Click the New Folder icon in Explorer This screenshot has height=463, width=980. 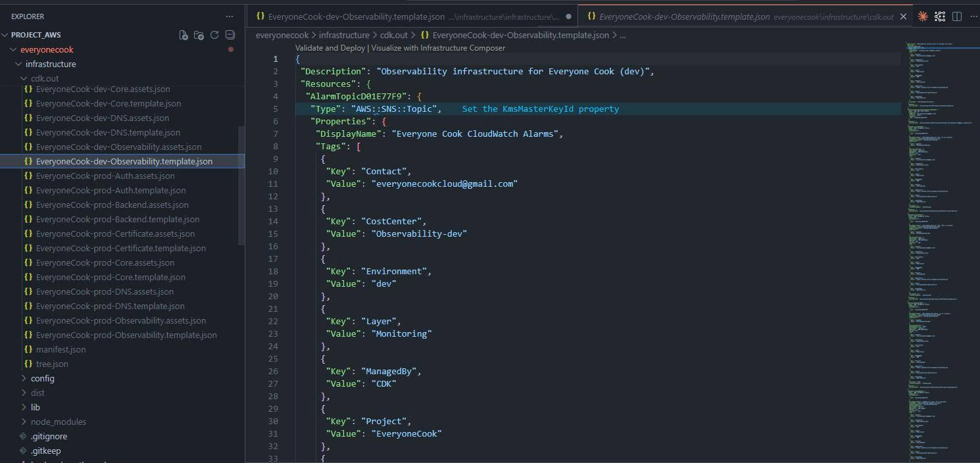(x=199, y=35)
